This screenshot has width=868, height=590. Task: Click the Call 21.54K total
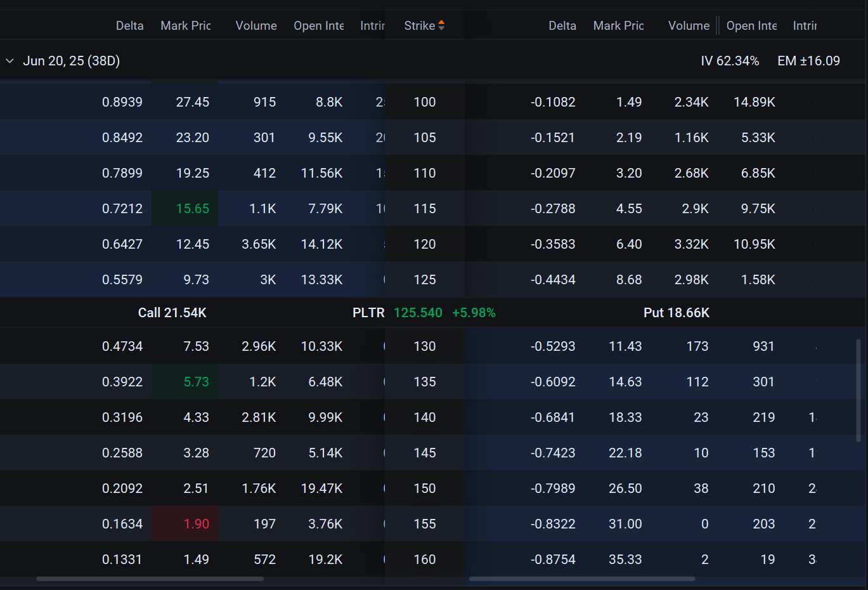coord(172,313)
